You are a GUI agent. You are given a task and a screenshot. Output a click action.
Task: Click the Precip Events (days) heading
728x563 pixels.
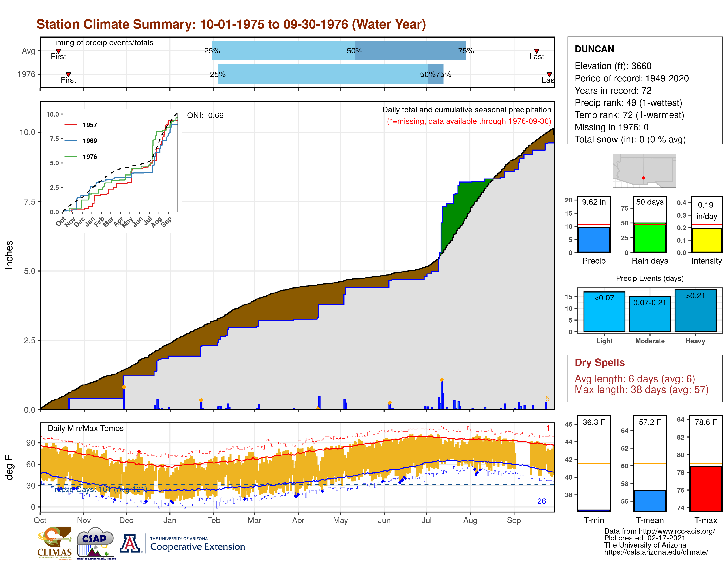pos(650,278)
